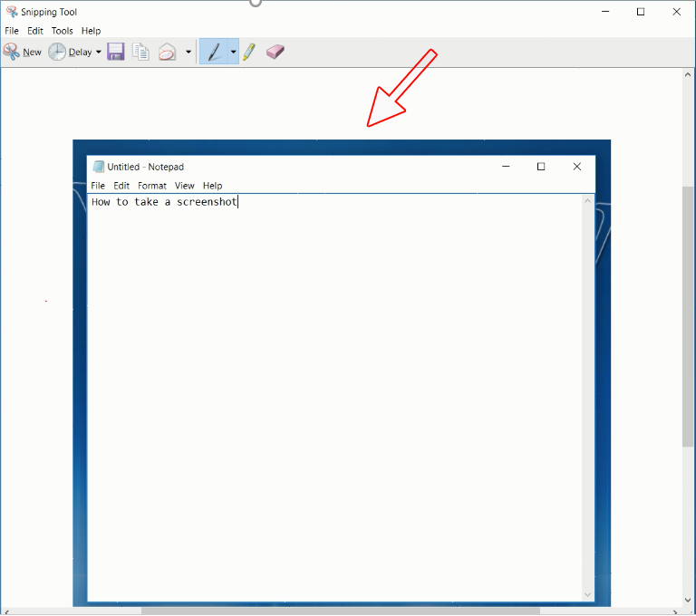This screenshot has width=696, height=616.
Task: Activate the pink Eraser tool
Action: (275, 52)
